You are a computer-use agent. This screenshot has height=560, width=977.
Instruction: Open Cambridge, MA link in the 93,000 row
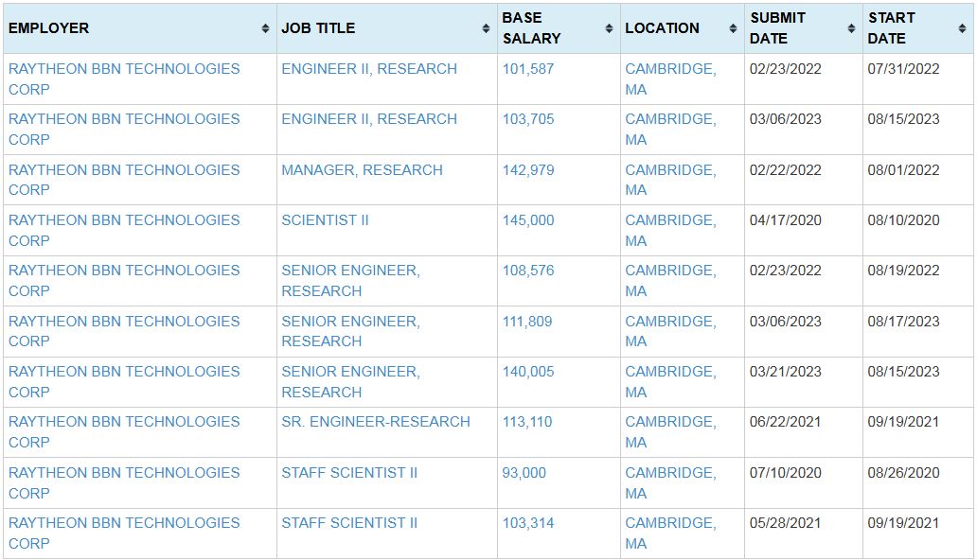[670, 482]
